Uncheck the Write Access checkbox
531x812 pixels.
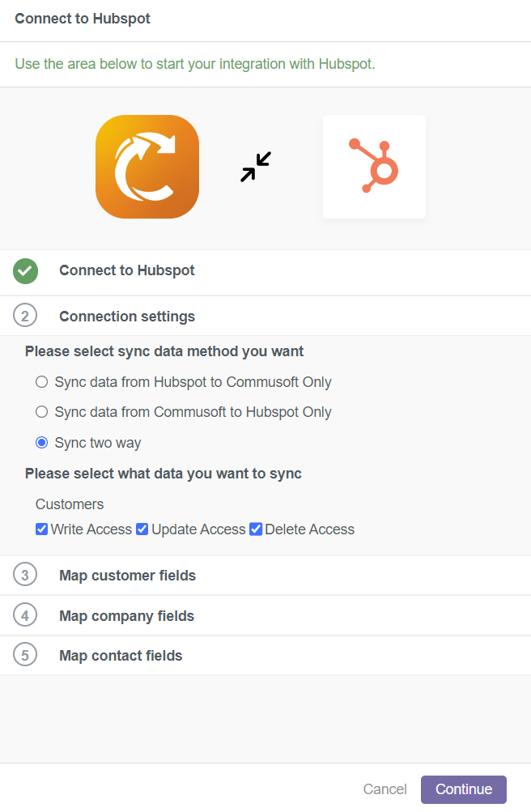point(41,529)
